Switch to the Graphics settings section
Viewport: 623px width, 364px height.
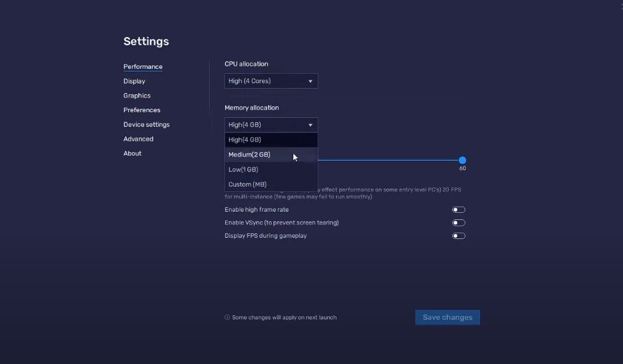coord(137,96)
